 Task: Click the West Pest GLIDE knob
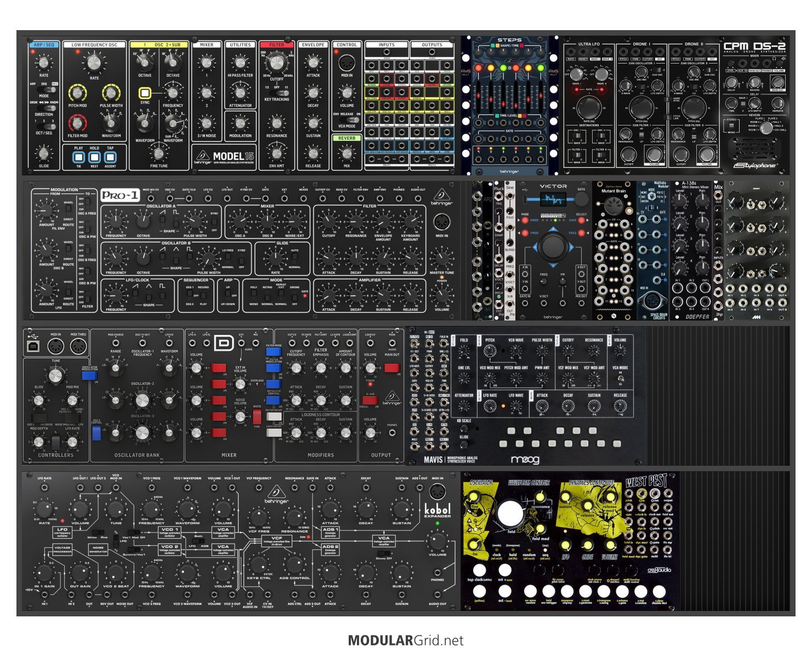tap(588, 546)
